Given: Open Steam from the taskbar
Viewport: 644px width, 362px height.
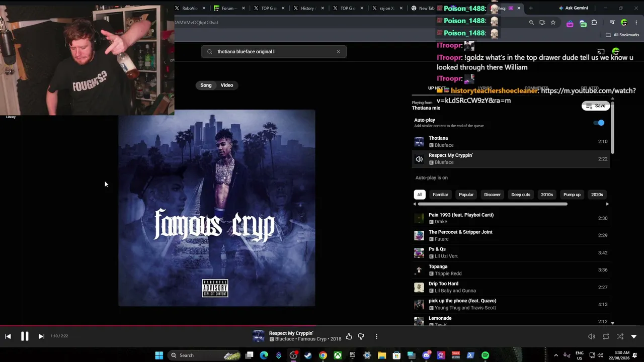Looking at the screenshot, I should click(x=308, y=355).
